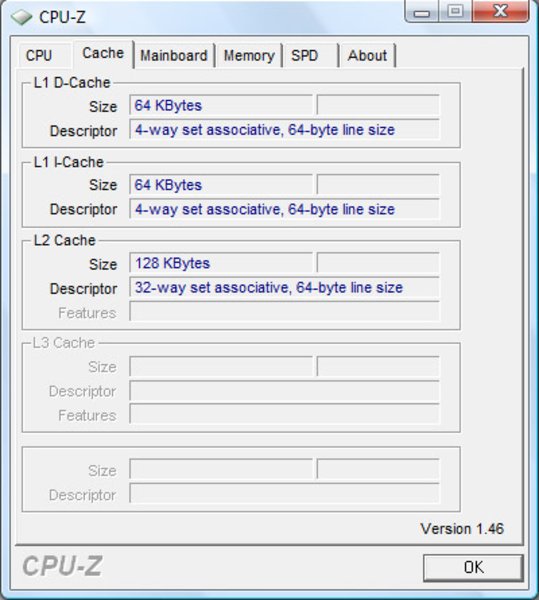This screenshot has width=539, height=600.
Task: Click the L2 Cache Features field
Action: (x=284, y=311)
